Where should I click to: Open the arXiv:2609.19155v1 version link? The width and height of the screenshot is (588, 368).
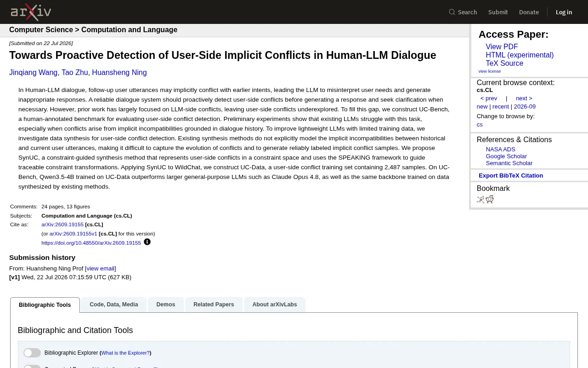[73, 234]
